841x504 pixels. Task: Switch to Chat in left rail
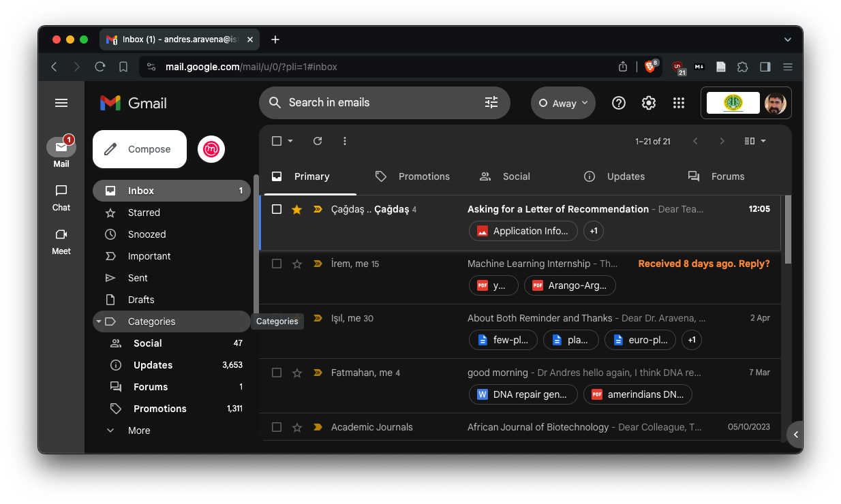[x=61, y=198]
